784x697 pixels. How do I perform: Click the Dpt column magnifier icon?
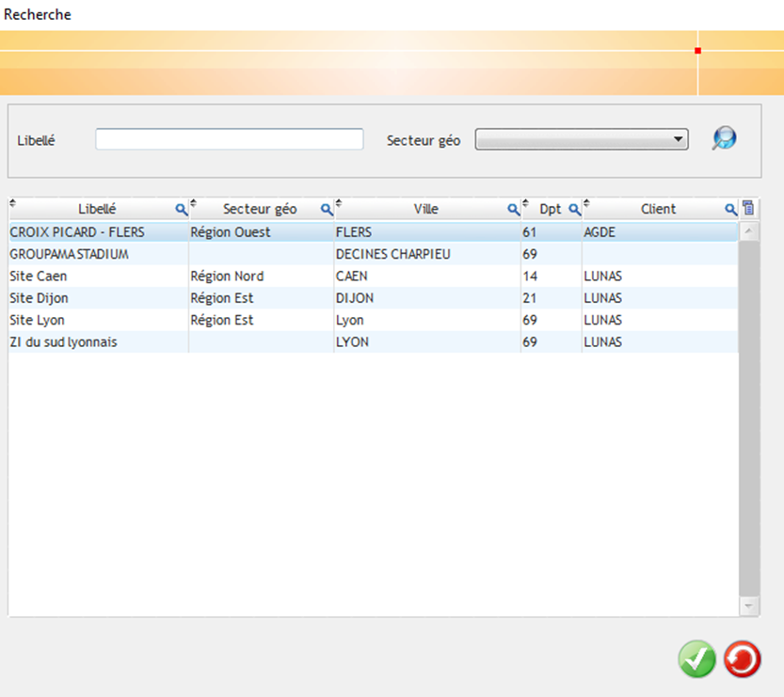pyautogui.click(x=574, y=209)
